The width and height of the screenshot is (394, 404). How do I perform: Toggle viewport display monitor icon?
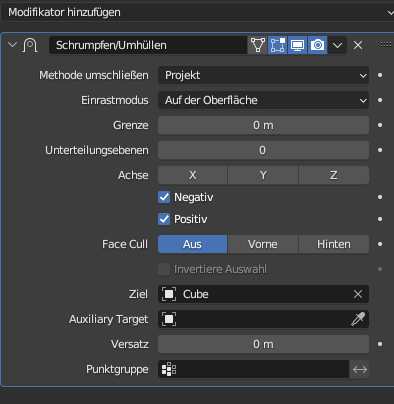[297, 45]
